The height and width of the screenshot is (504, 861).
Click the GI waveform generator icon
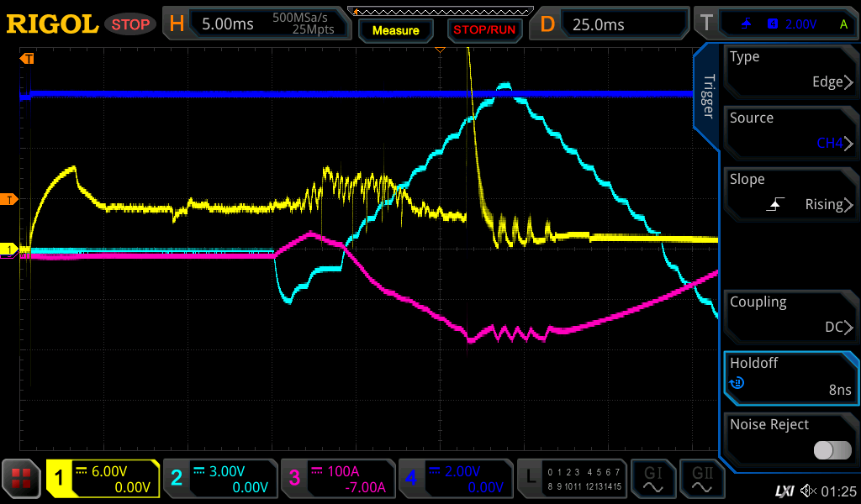point(653,479)
